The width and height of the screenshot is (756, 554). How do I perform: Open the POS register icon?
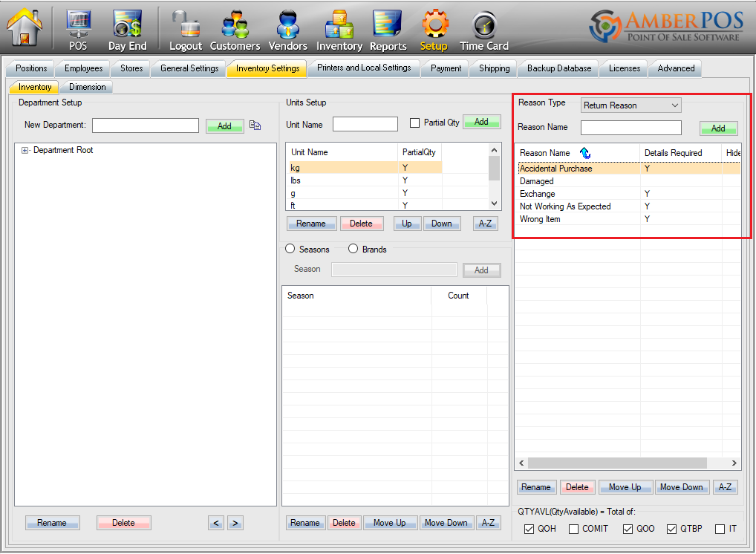[x=78, y=30]
